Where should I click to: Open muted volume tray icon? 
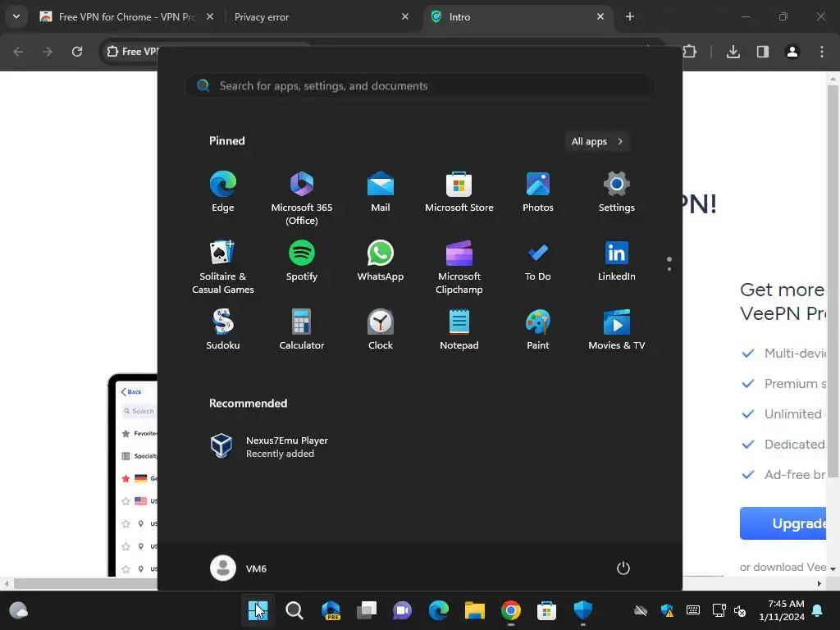click(x=740, y=610)
